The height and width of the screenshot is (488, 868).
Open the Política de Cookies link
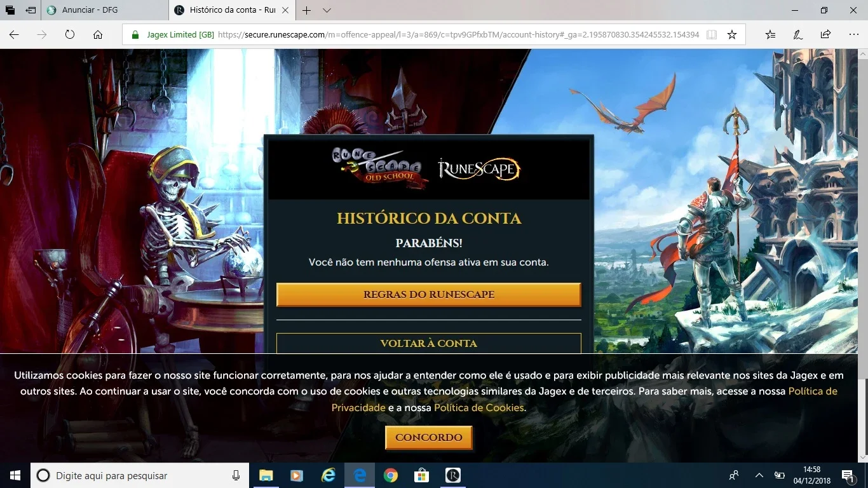479,407
